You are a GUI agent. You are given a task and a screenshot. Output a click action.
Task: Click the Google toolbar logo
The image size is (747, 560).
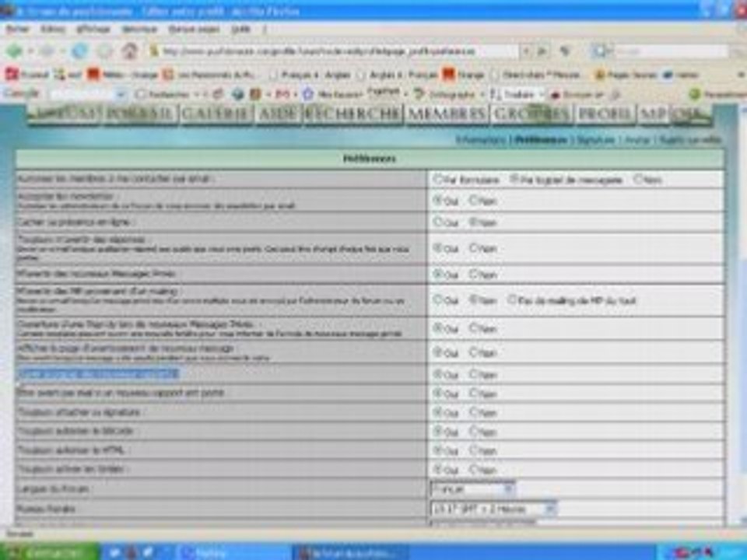pyautogui.click(x=20, y=93)
